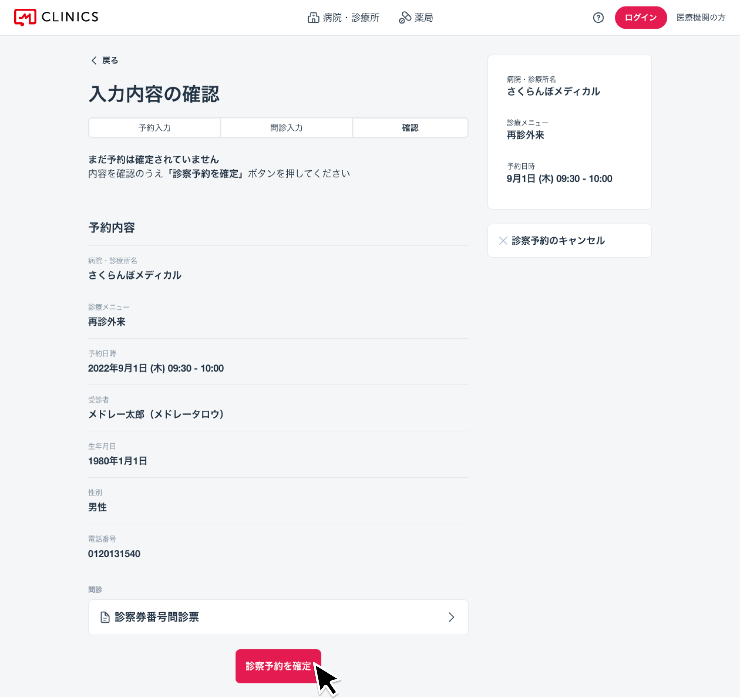This screenshot has height=700, width=740.
Task: Click the gender value 男性
Action: 97,507
